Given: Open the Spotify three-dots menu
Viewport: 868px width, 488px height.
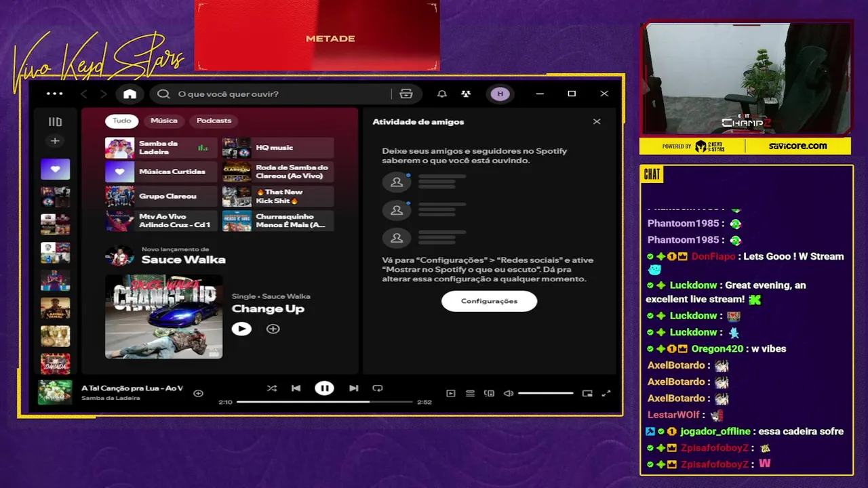Looking at the screenshot, I should (54, 94).
